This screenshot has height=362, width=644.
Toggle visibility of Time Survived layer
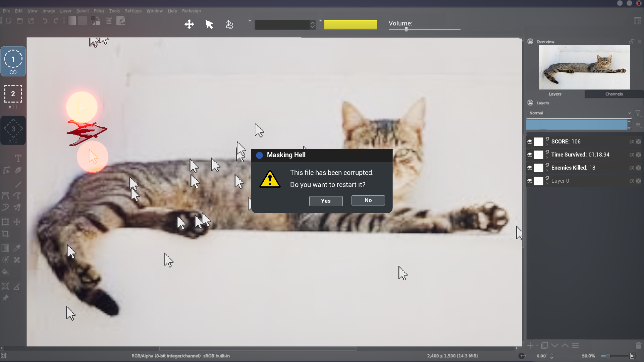[530, 155]
